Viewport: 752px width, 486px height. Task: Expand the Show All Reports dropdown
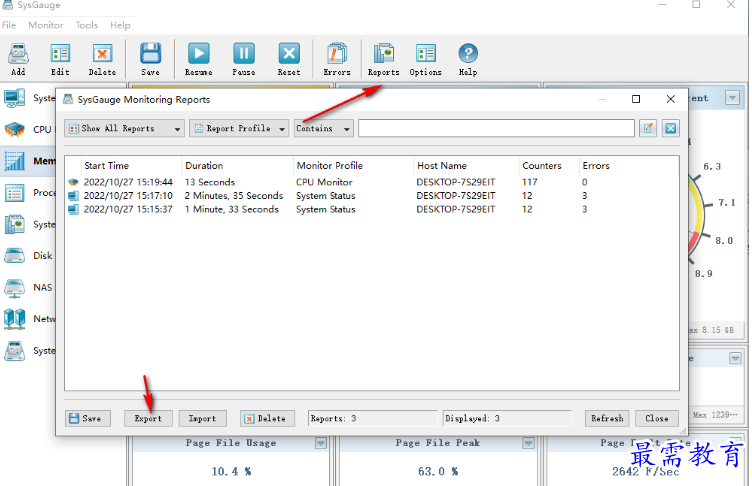tap(125, 128)
